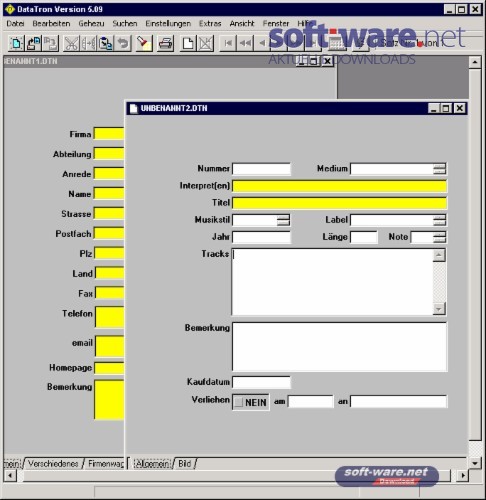Viewport: 486px width, 500px height.
Task: Click the paste clipboard toolbar icon
Action: pyautogui.click(x=105, y=43)
